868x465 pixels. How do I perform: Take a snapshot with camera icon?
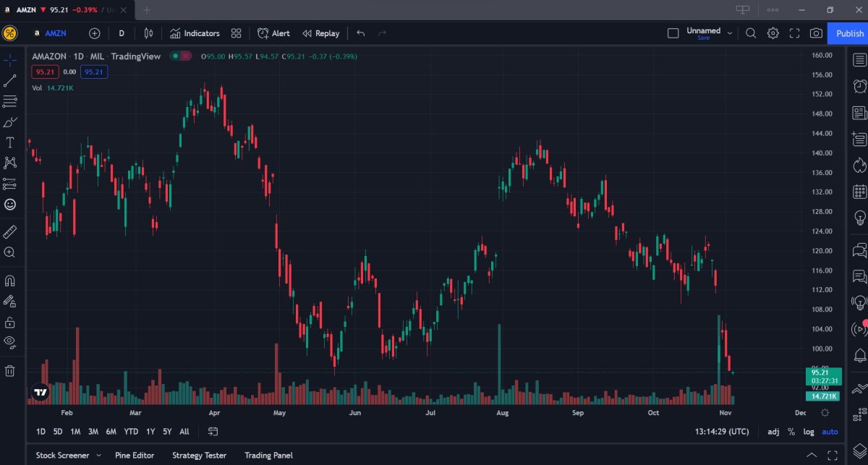pyautogui.click(x=816, y=33)
